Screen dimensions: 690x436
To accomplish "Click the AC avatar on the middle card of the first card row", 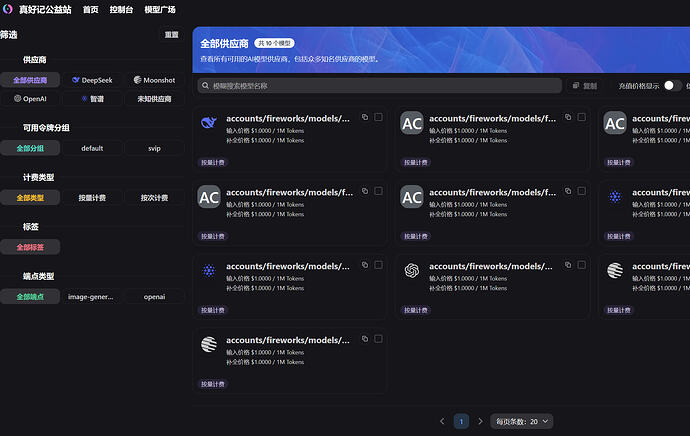I will click(x=412, y=123).
